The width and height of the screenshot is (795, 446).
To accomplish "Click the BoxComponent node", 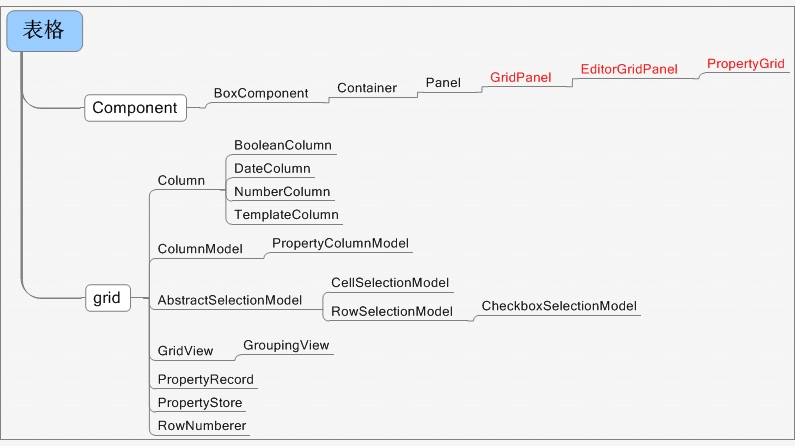I will [x=261, y=93].
